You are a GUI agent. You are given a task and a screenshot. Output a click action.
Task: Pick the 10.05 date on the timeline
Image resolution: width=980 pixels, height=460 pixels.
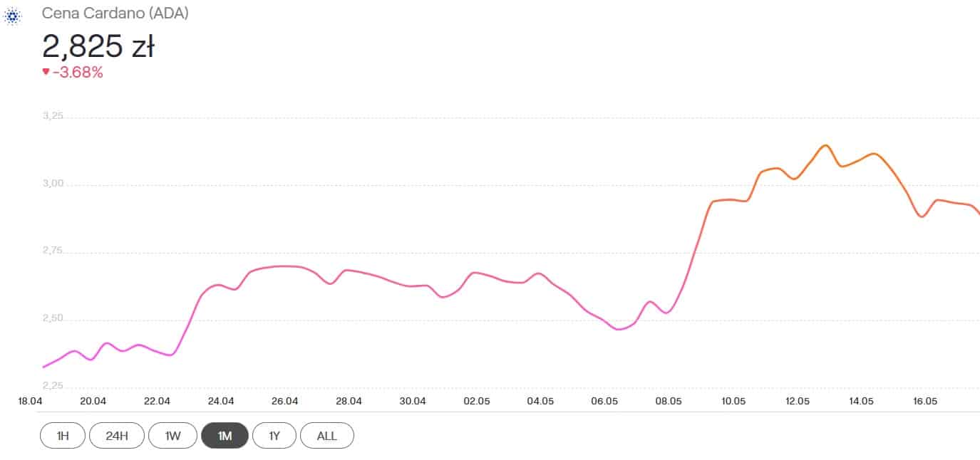733,402
